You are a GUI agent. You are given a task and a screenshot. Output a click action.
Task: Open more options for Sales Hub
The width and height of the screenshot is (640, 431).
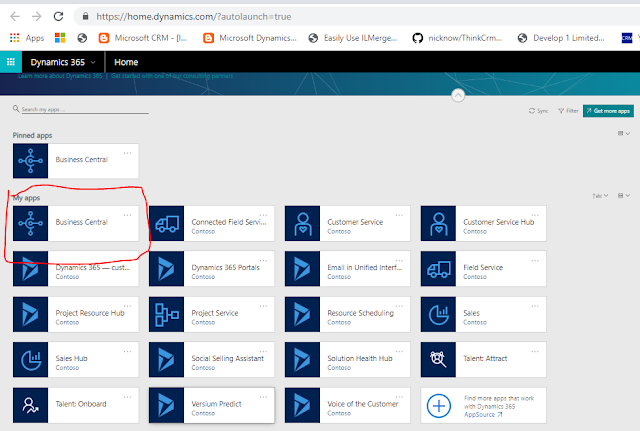tap(127, 351)
